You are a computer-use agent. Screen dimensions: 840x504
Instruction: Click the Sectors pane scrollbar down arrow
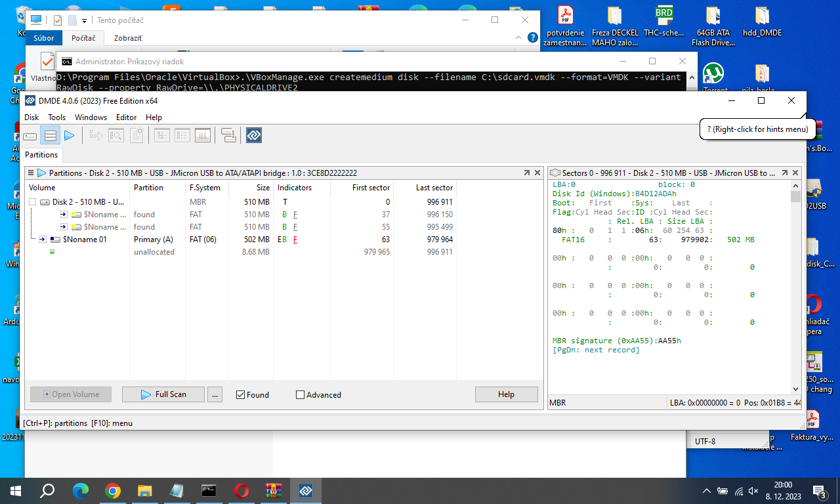click(795, 388)
